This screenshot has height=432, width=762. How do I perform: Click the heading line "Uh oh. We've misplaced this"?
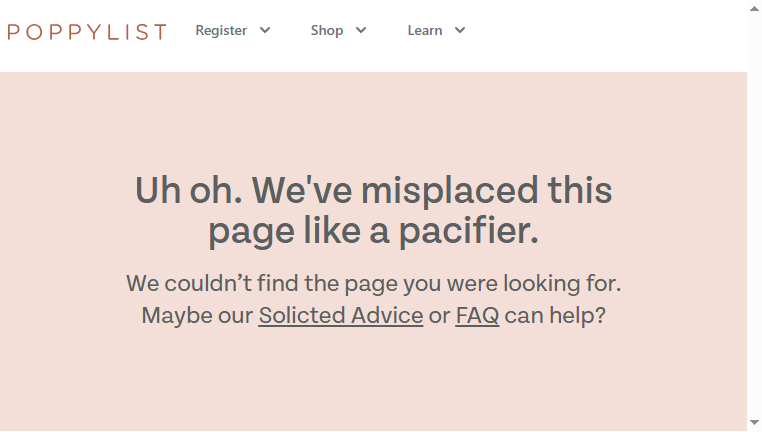pyautogui.click(x=373, y=190)
